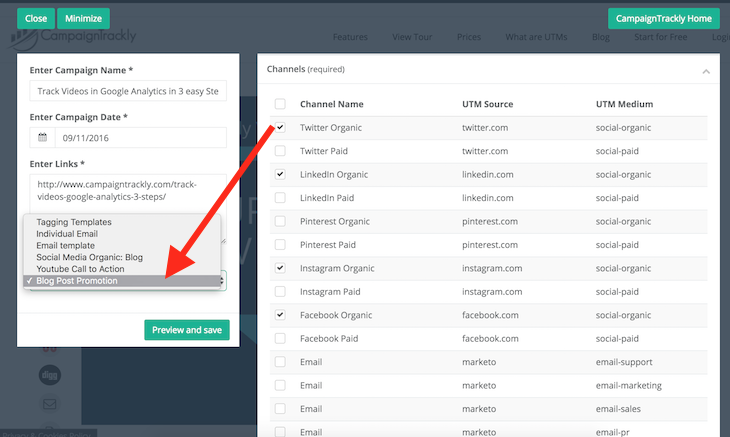Click the Pinterest Paid channel name

point(328,245)
